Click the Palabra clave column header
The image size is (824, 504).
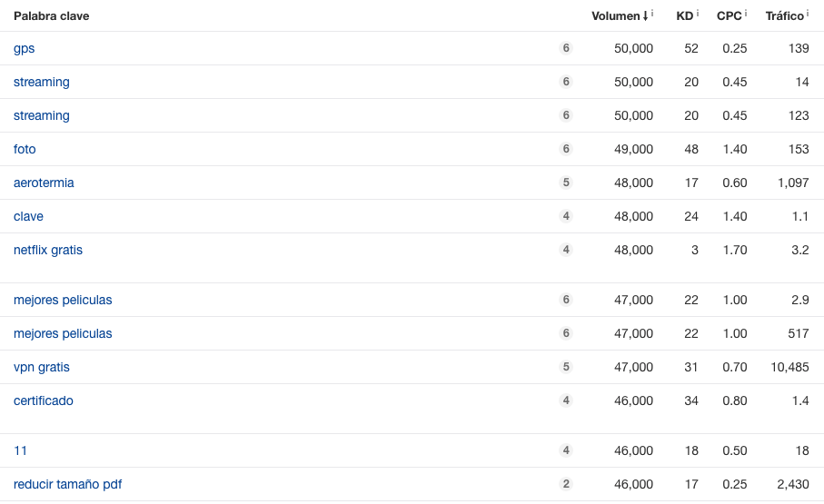(52, 15)
